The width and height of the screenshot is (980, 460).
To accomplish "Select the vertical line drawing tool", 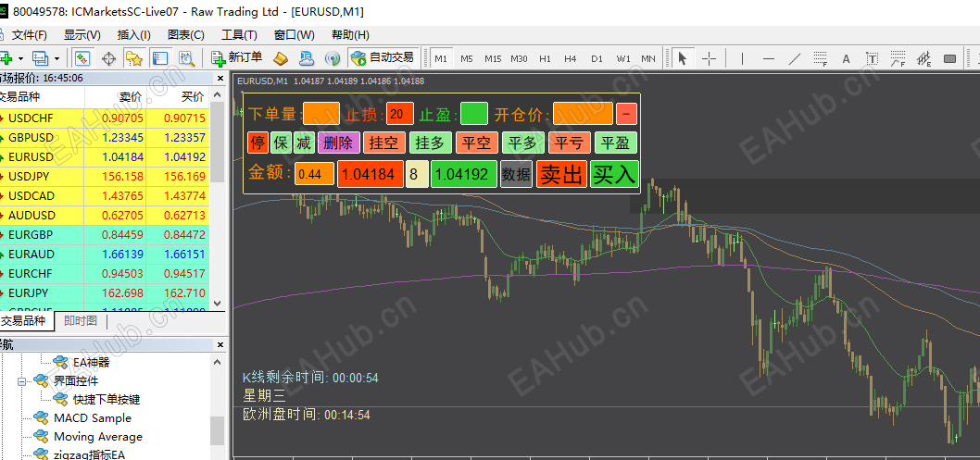I will (743, 58).
